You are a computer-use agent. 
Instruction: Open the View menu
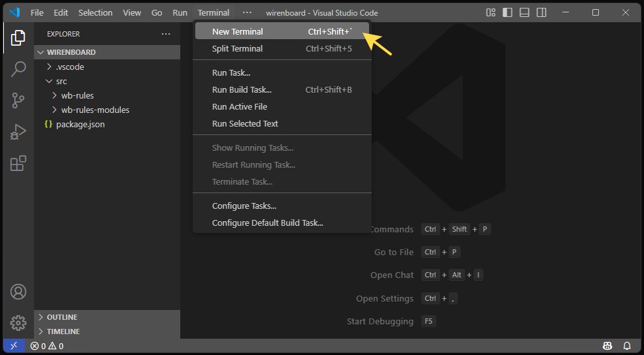[x=132, y=12]
